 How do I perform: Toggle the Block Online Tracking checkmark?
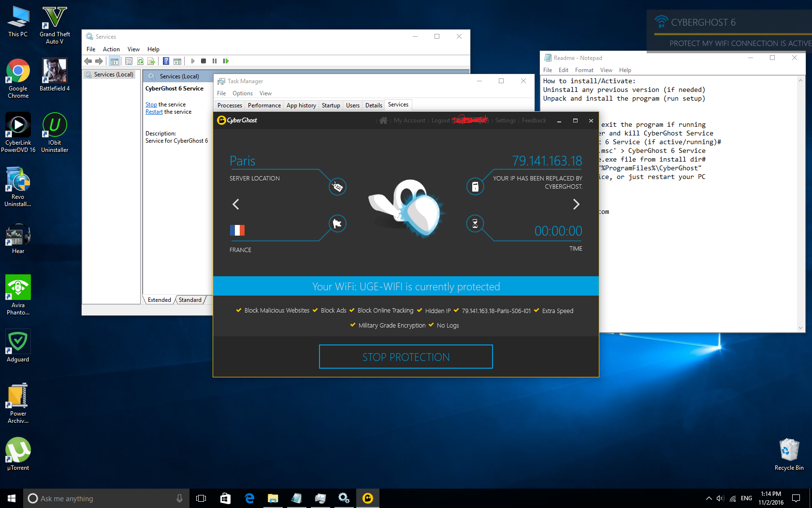click(352, 310)
